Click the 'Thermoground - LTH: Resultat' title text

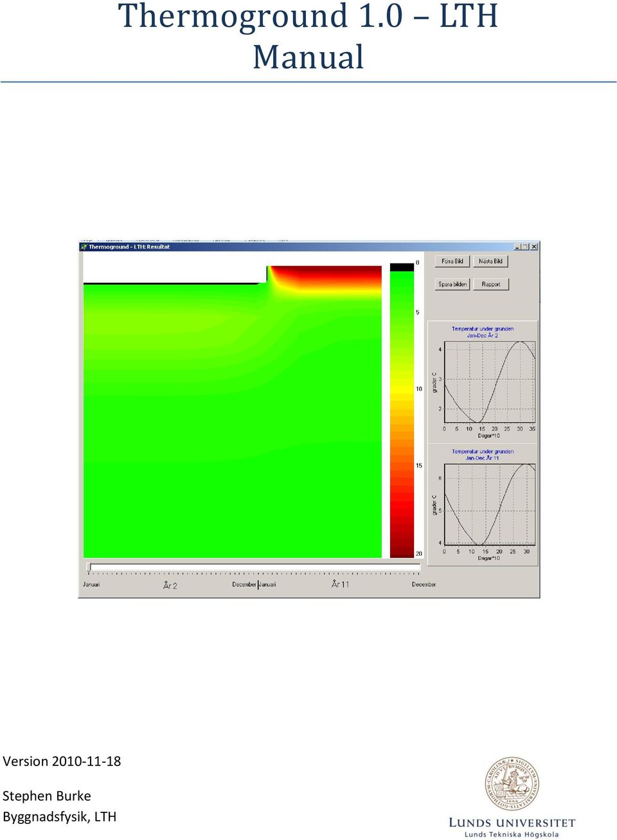129,247
